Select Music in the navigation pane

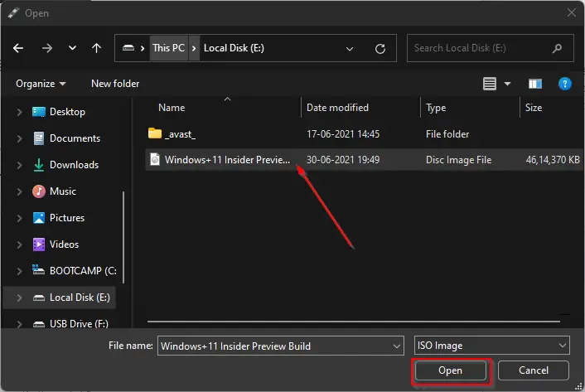click(x=63, y=191)
